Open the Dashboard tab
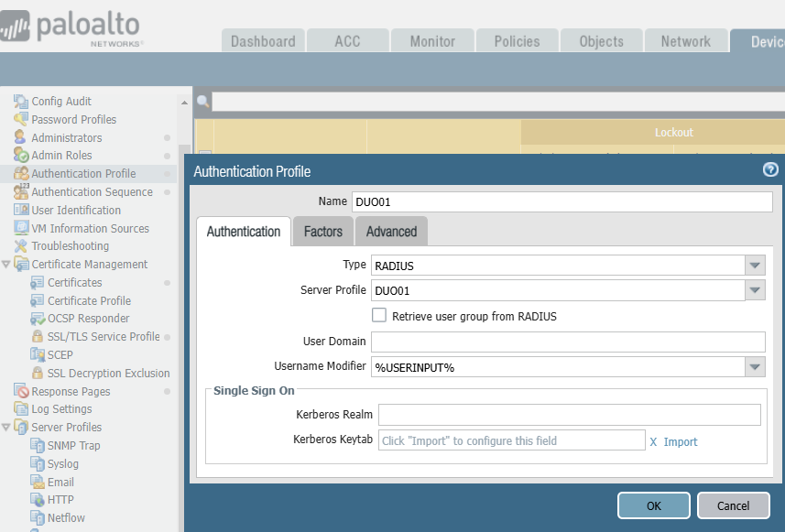The height and width of the screenshot is (532, 785). tap(263, 41)
